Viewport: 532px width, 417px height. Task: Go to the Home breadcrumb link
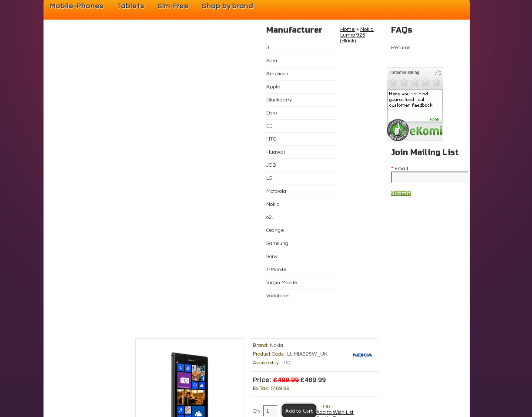(x=348, y=29)
